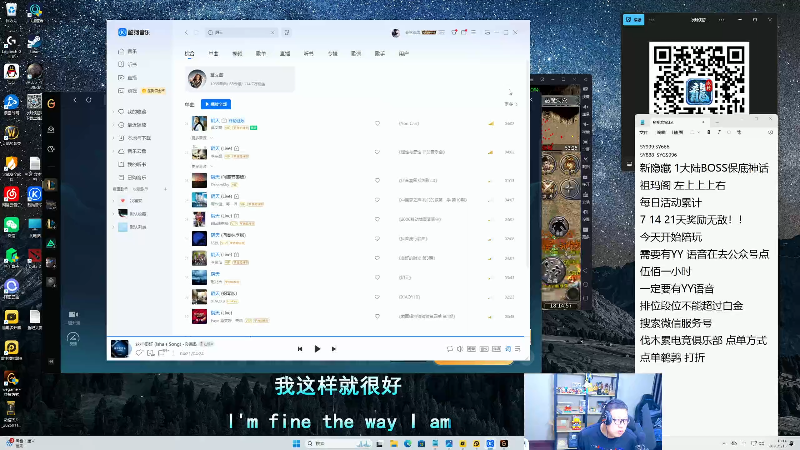
Task: Switch to the 直播 search tab
Action: pos(285,54)
